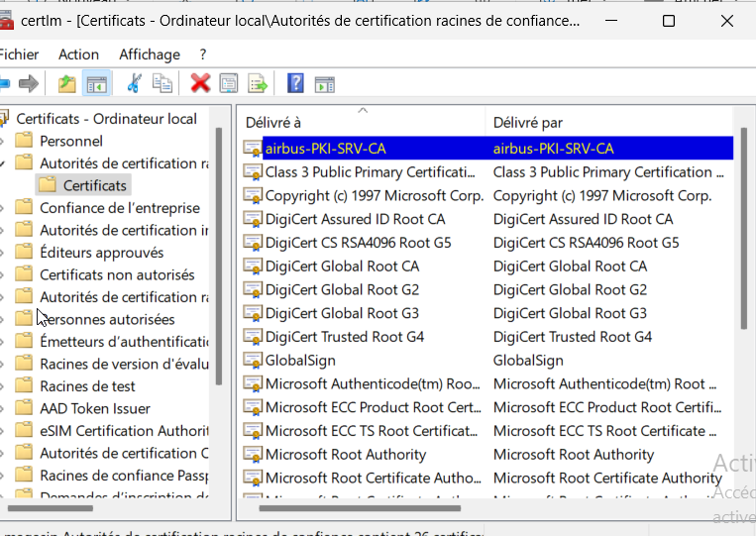Toggle the Show/Hide Action Pane icon

pos(324,83)
